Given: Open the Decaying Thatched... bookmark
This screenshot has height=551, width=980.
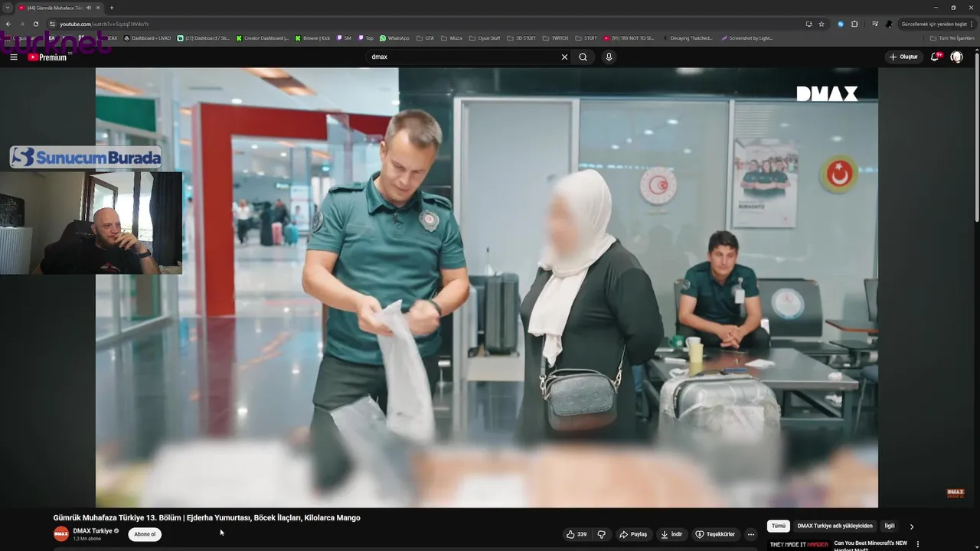Looking at the screenshot, I should click(688, 37).
